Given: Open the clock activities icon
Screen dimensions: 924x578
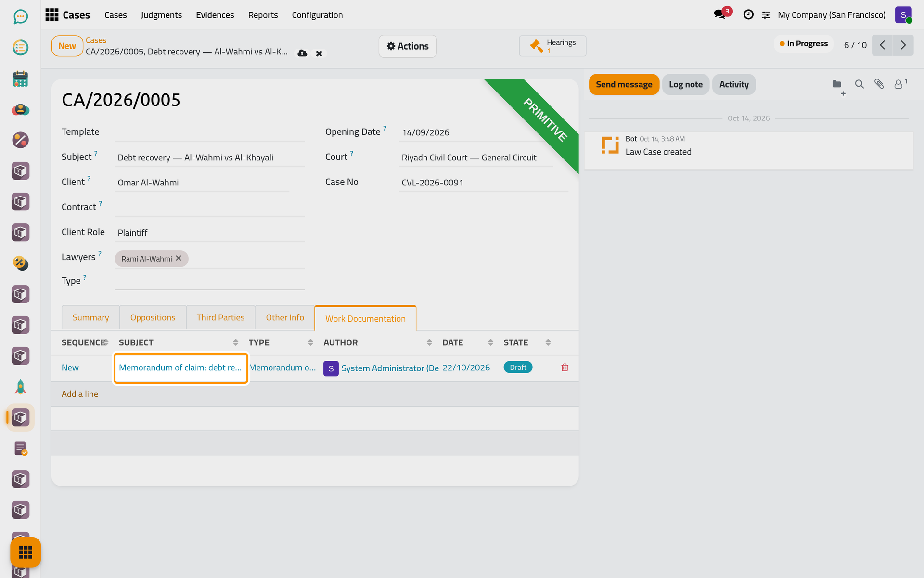Looking at the screenshot, I should coord(748,15).
